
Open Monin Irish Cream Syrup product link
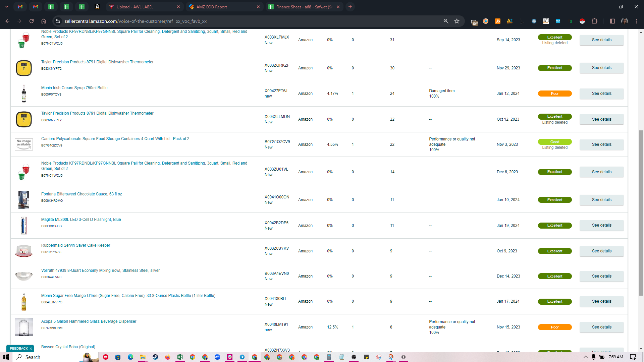pos(74,88)
